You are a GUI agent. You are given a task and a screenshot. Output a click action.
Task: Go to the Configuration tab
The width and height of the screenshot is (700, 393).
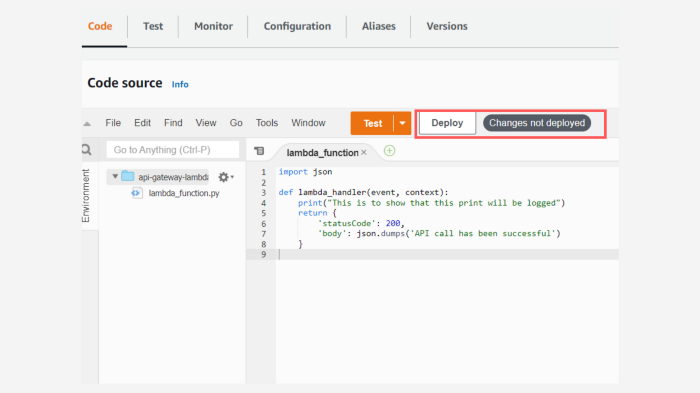click(x=297, y=26)
